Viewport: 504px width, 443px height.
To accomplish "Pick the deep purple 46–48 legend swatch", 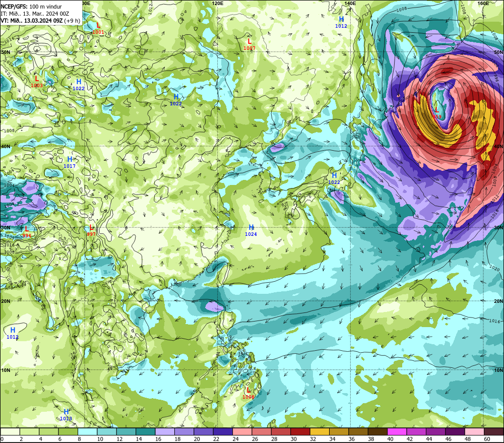I will (x=455, y=432).
